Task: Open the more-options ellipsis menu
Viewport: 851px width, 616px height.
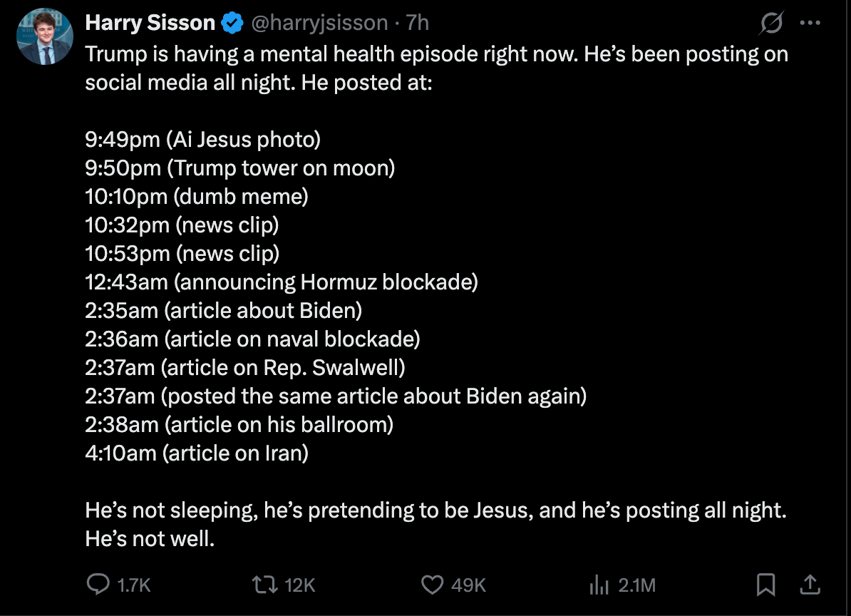Action: pyautogui.click(x=811, y=22)
